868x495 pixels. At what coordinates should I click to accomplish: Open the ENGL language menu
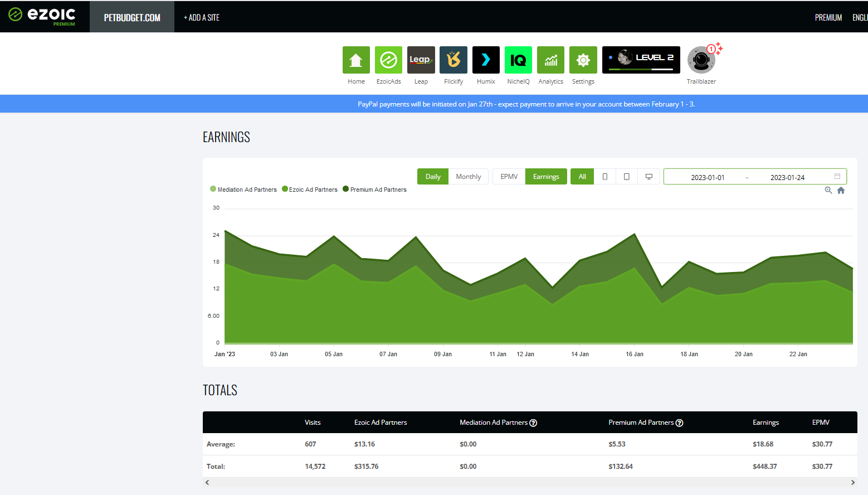point(860,17)
